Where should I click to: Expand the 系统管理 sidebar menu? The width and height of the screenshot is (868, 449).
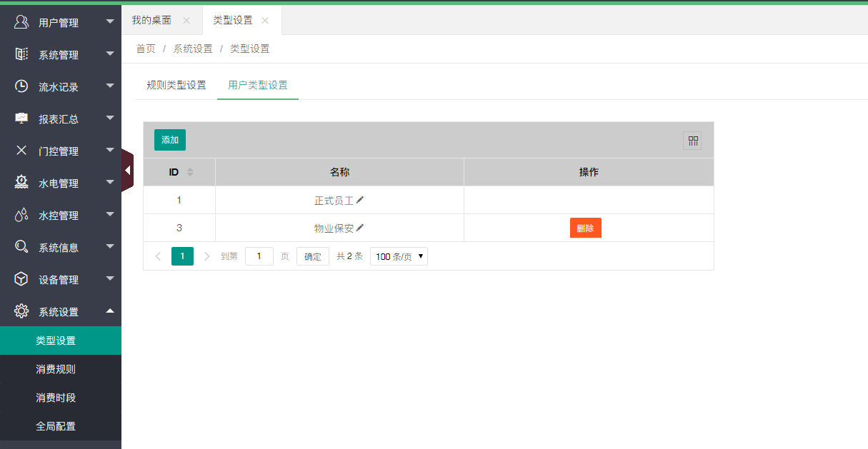(x=61, y=55)
